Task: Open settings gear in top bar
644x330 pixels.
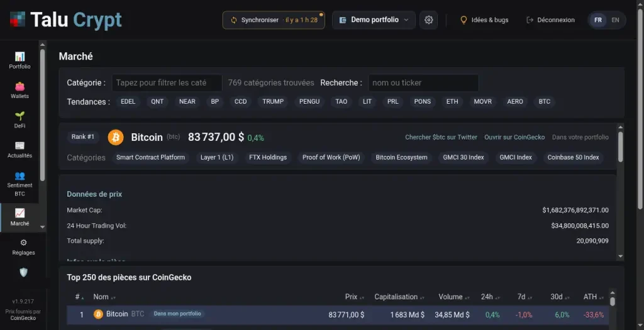Action: point(428,19)
